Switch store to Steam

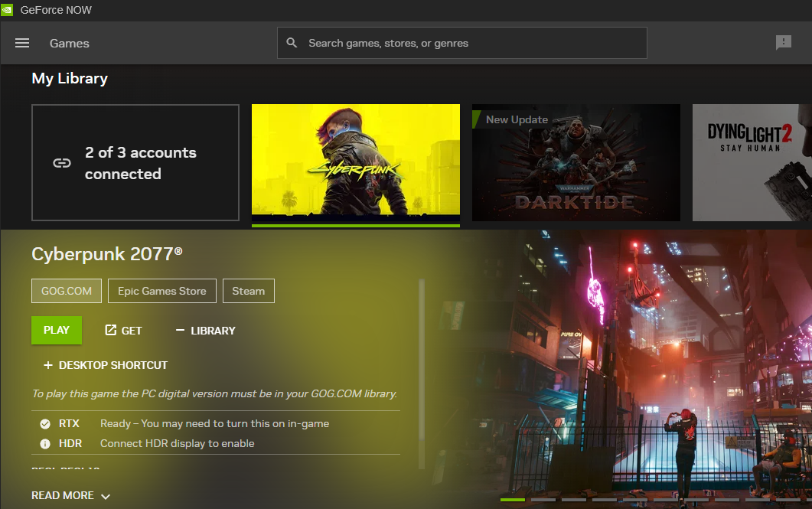point(248,291)
